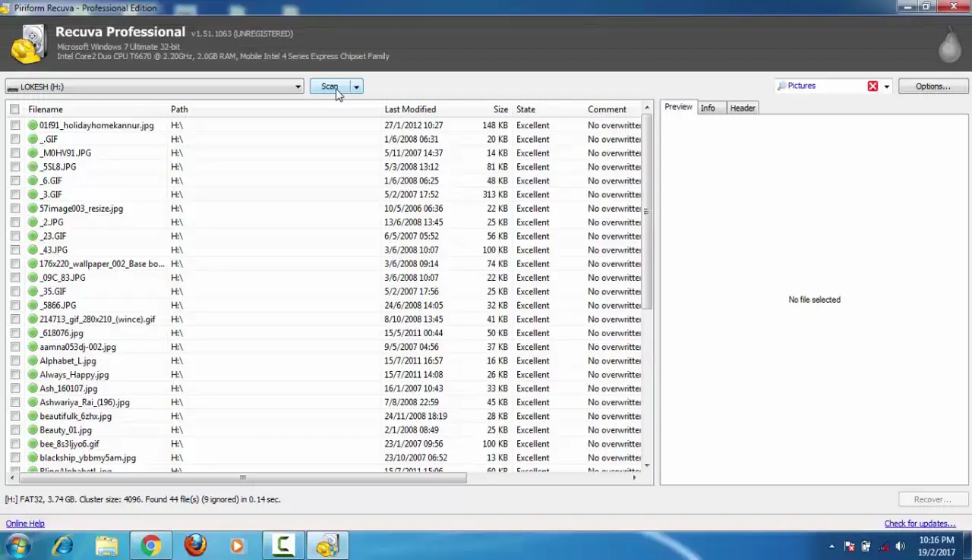Image resolution: width=972 pixels, height=560 pixels.
Task: Click green status icon of _2.JPG
Action: [33, 222]
